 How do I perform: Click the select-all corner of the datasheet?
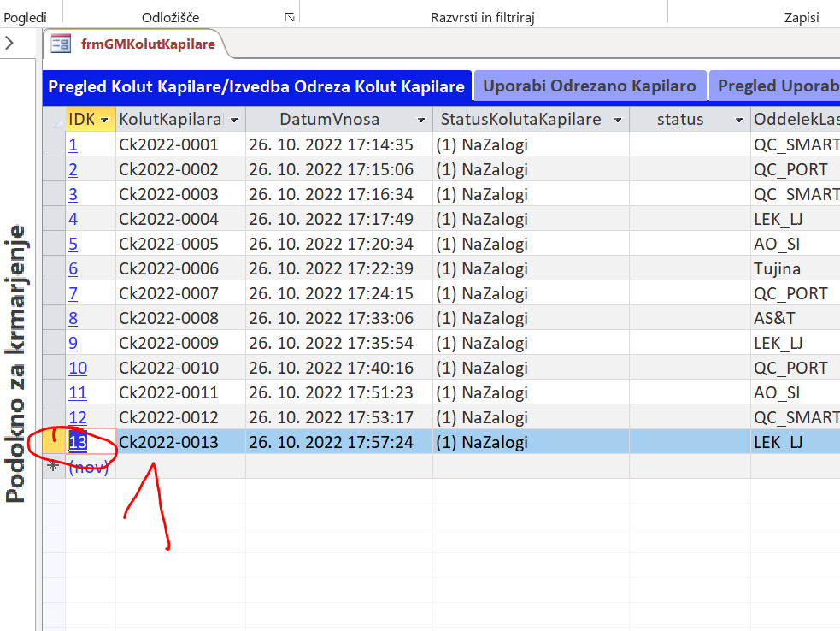point(54,119)
